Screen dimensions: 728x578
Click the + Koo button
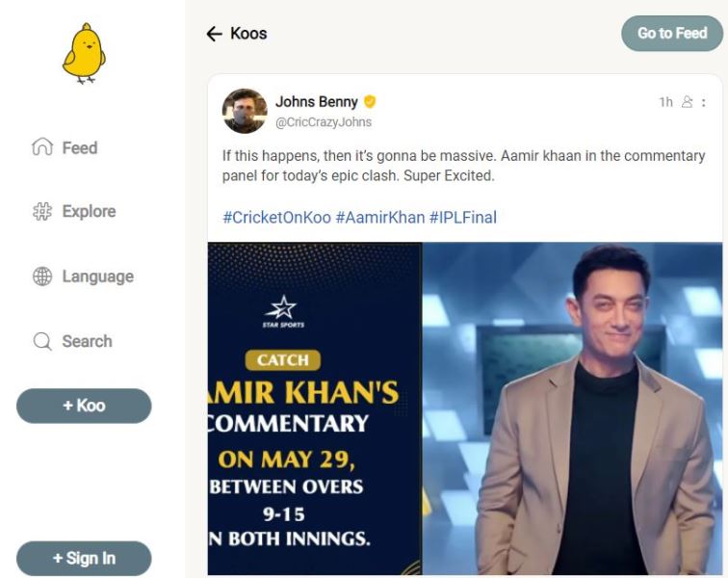(x=84, y=406)
